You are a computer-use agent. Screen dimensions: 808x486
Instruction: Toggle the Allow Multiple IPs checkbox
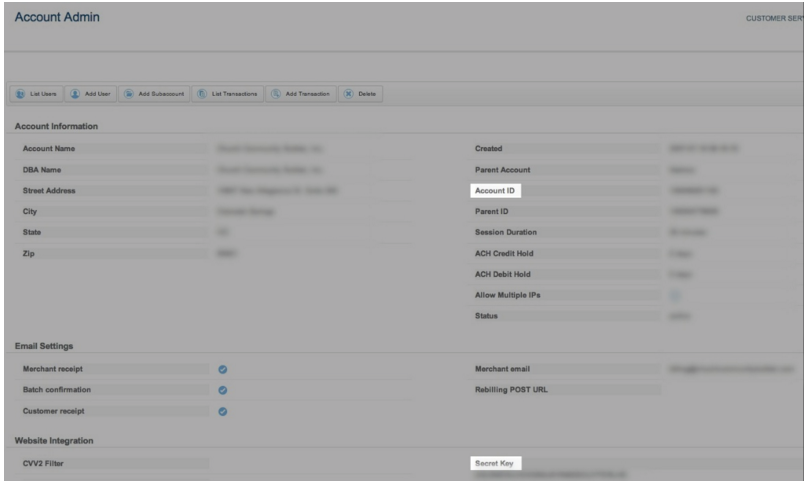coord(676,296)
